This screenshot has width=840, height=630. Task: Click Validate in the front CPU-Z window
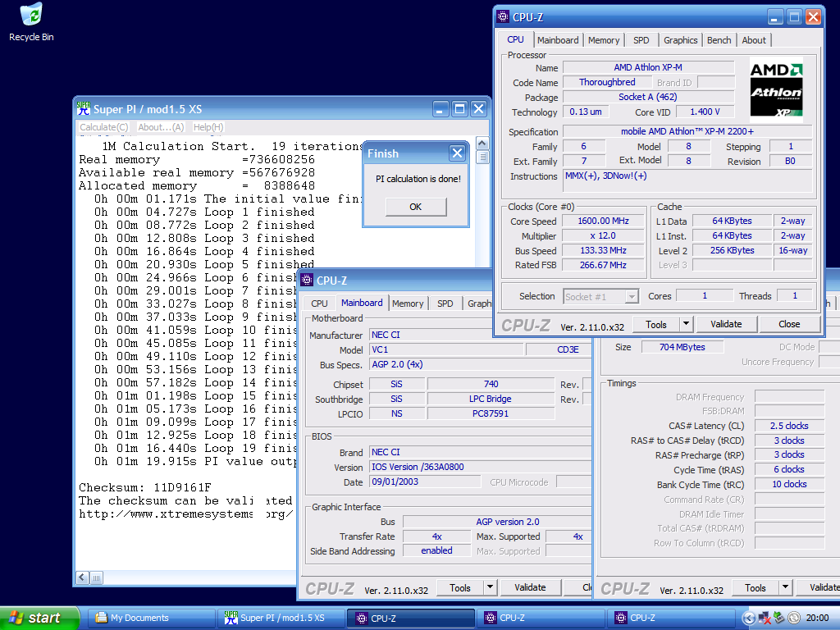click(x=727, y=324)
